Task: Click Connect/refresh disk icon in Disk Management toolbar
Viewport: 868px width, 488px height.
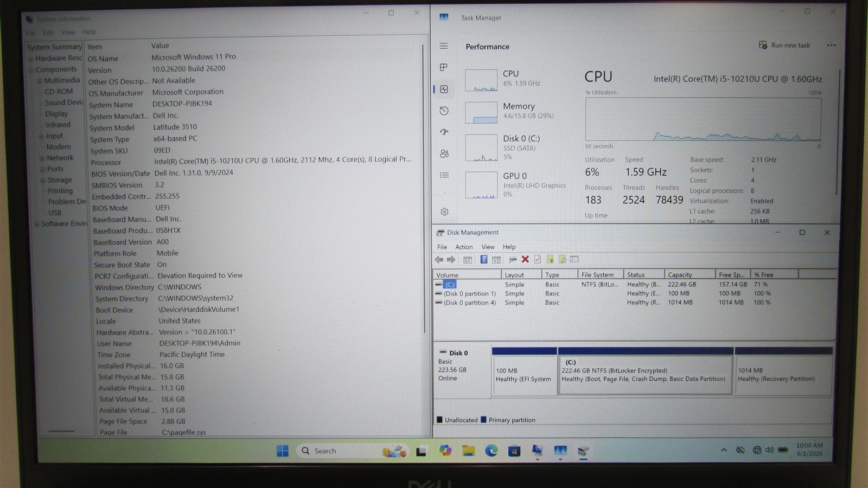Action: 513,260
